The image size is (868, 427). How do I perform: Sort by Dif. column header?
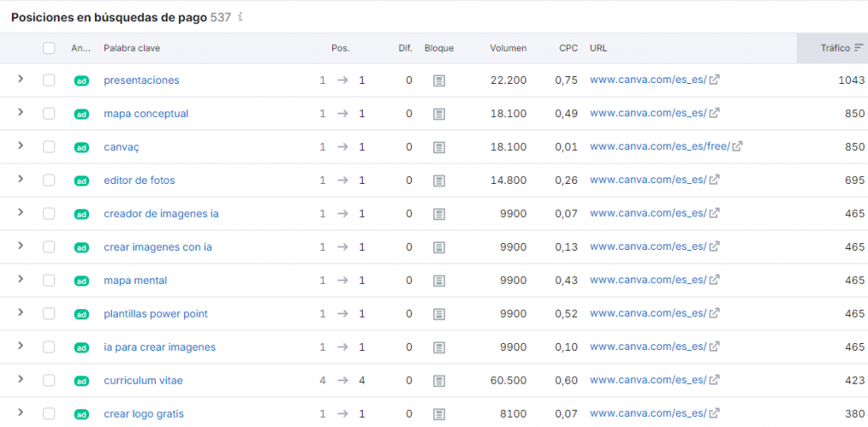coord(405,48)
